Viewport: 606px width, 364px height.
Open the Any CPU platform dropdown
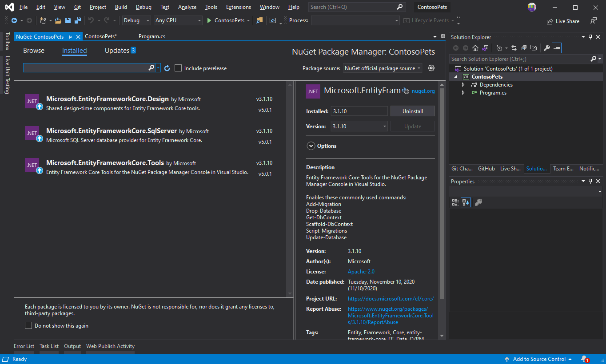click(x=179, y=20)
